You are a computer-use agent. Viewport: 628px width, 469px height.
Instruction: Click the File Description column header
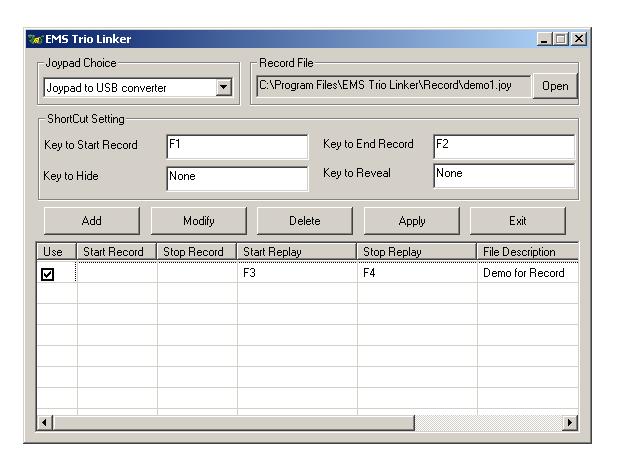tap(527, 252)
